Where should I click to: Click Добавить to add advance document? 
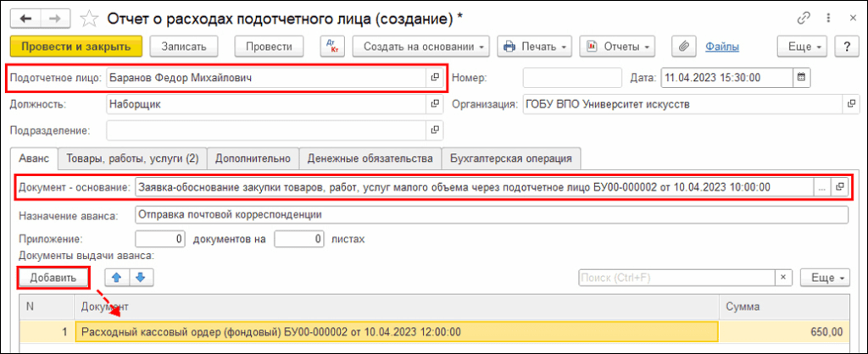53,278
